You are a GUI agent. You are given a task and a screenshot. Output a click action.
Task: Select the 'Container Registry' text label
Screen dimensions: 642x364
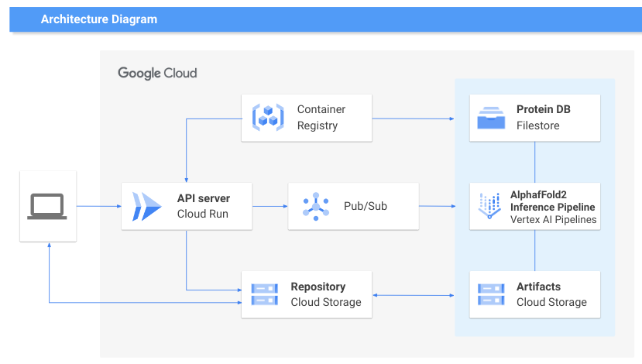(x=321, y=118)
